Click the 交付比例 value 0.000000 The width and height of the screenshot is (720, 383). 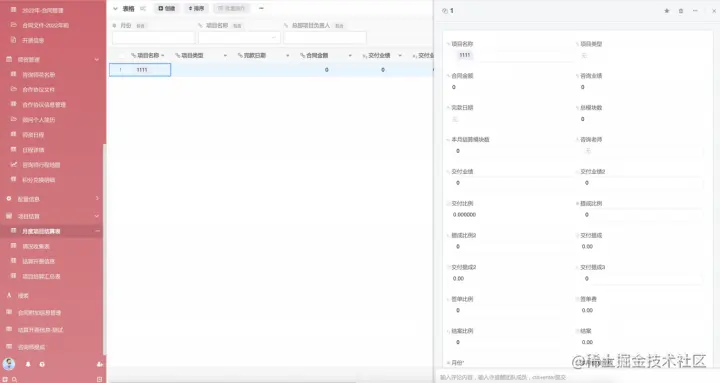point(464,214)
